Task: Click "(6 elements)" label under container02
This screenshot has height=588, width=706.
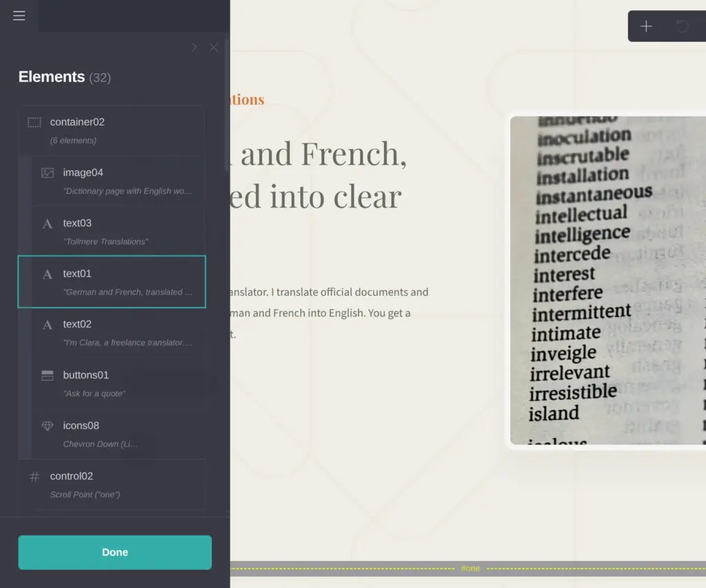Action: 73,141
